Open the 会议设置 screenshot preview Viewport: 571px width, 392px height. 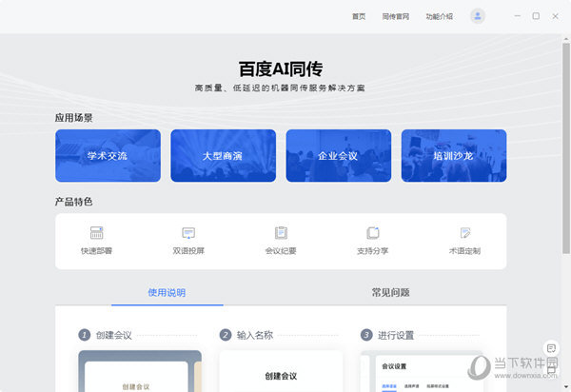(x=422, y=371)
